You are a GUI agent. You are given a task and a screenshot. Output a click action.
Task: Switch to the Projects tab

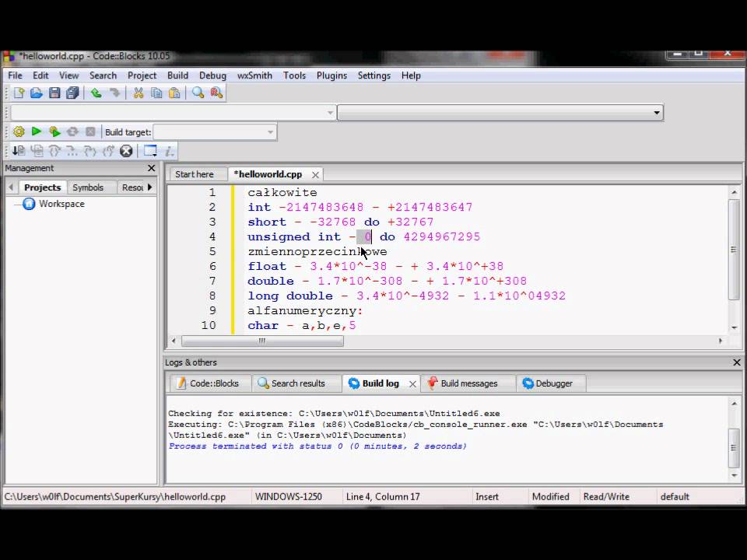pyautogui.click(x=42, y=187)
